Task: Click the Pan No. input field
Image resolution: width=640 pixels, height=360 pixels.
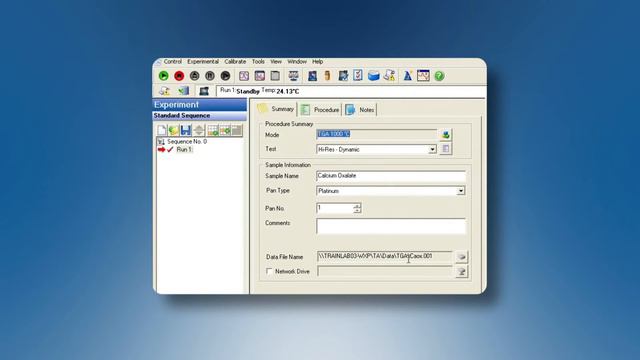Action: pyautogui.click(x=335, y=208)
